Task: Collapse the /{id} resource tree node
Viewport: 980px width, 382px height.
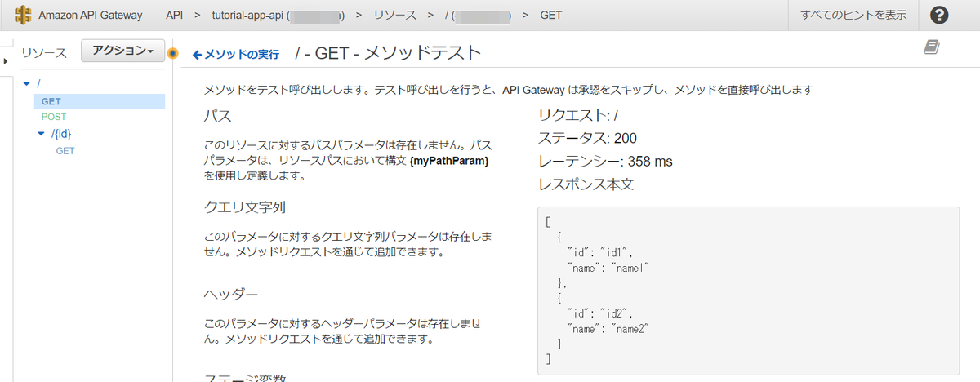Action: pyautogui.click(x=42, y=134)
